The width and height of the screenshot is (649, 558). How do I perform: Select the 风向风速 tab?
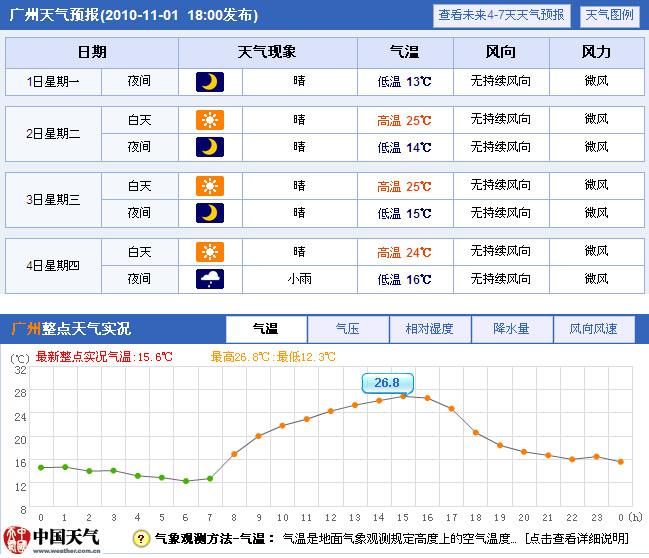point(594,329)
